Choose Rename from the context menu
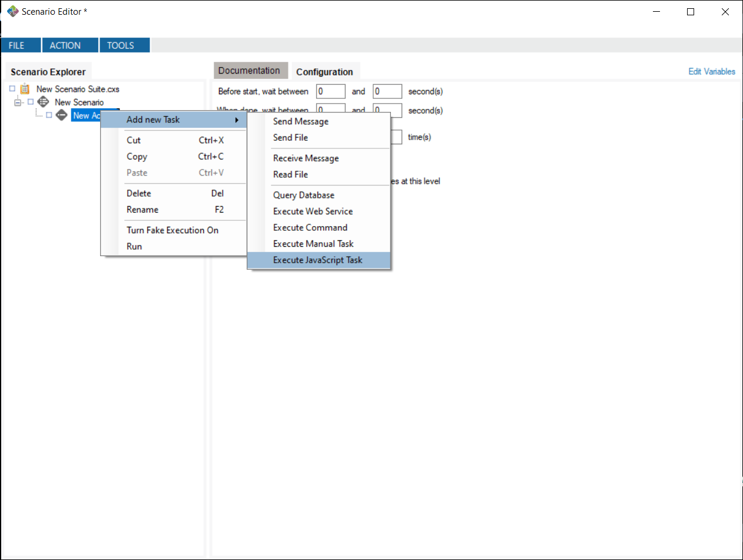 click(x=175, y=210)
